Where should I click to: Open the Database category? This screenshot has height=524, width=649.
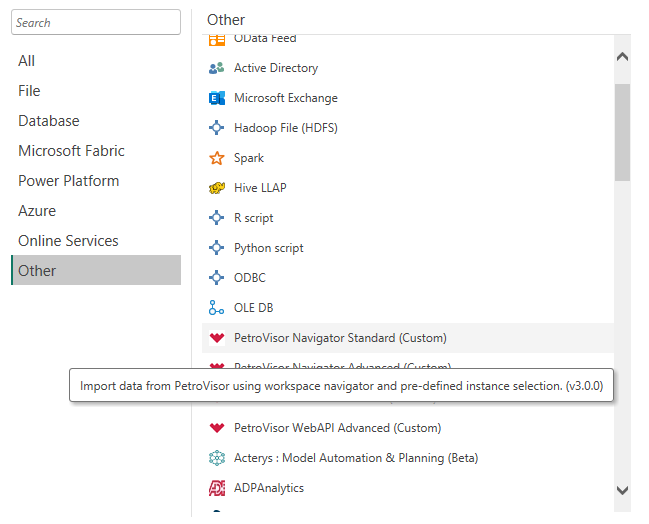(48, 121)
